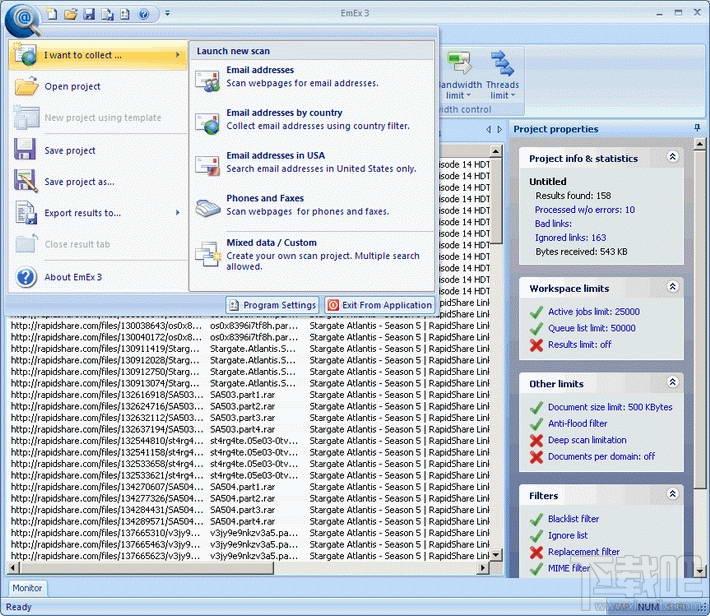
Task: Toggle Active jobs limit: 25000
Action: (x=594, y=312)
